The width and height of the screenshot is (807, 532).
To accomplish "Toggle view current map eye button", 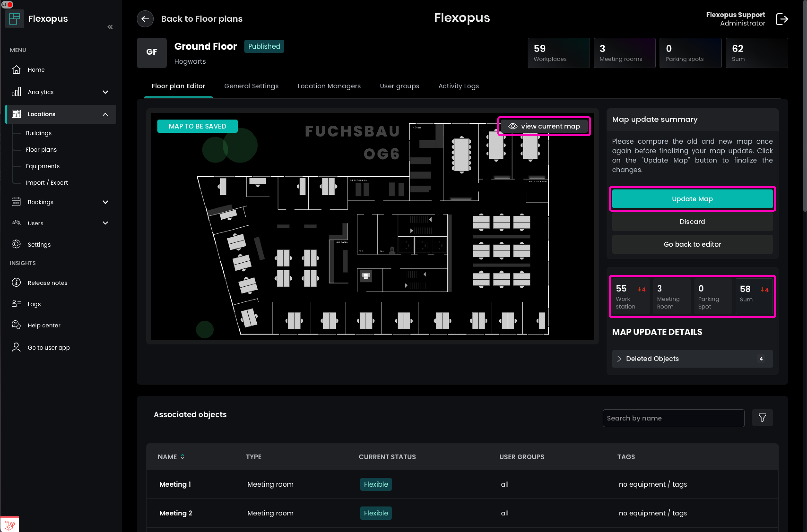I will 544,126.
